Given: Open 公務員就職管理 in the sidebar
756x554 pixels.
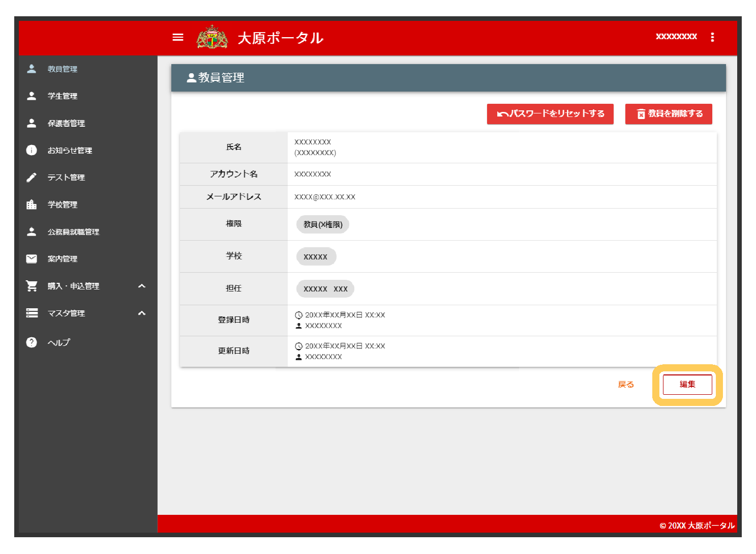Looking at the screenshot, I should [73, 231].
